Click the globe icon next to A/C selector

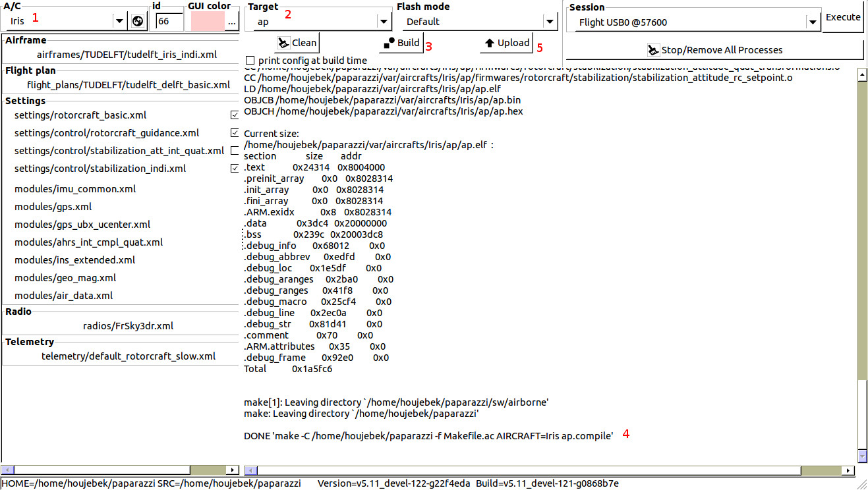(x=137, y=21)
